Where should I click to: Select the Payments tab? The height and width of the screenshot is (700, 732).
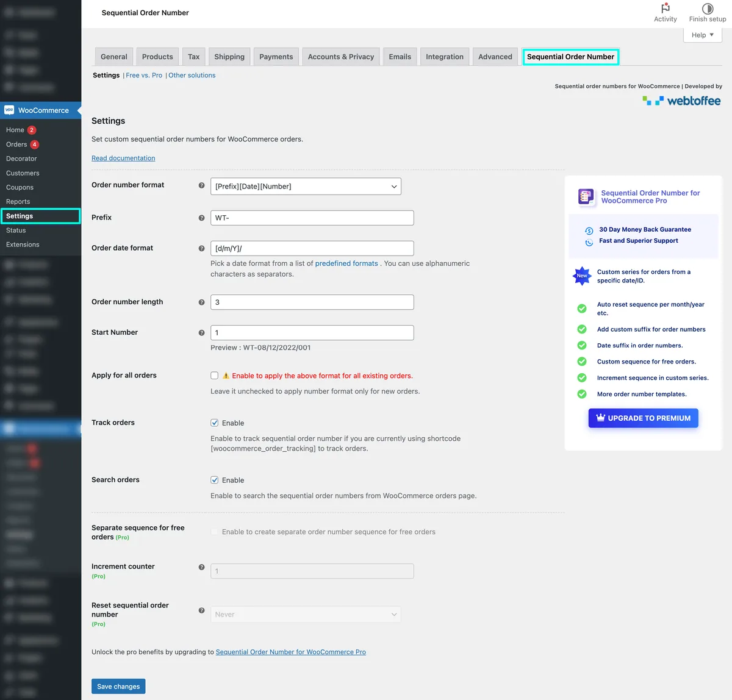[x=276, y=57]
